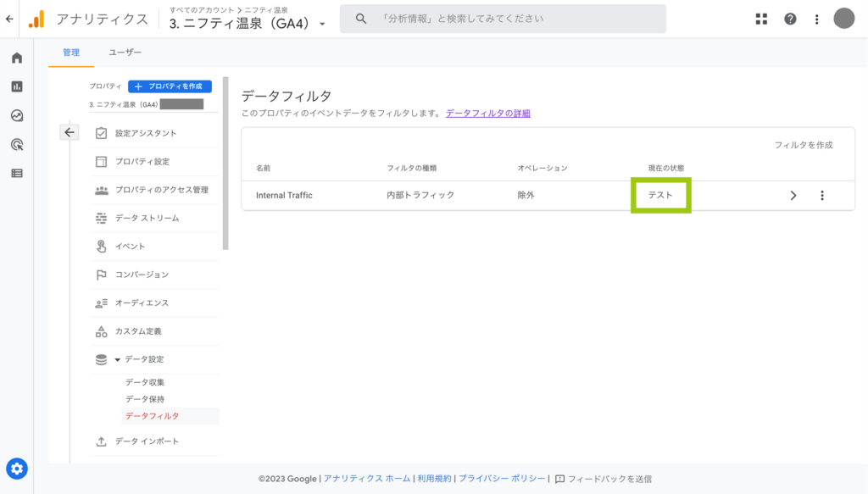Open Internal Traffic filter details chevron

(x=793, y=195)
